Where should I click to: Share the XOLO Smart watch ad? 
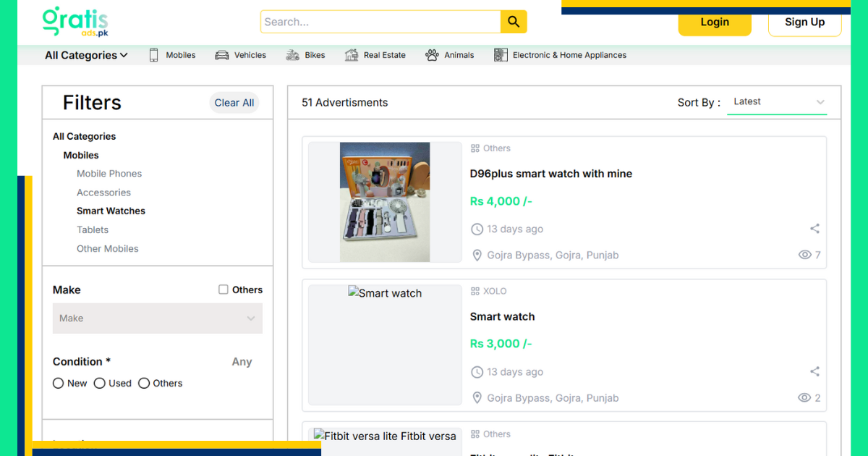(x=814, y=372)
